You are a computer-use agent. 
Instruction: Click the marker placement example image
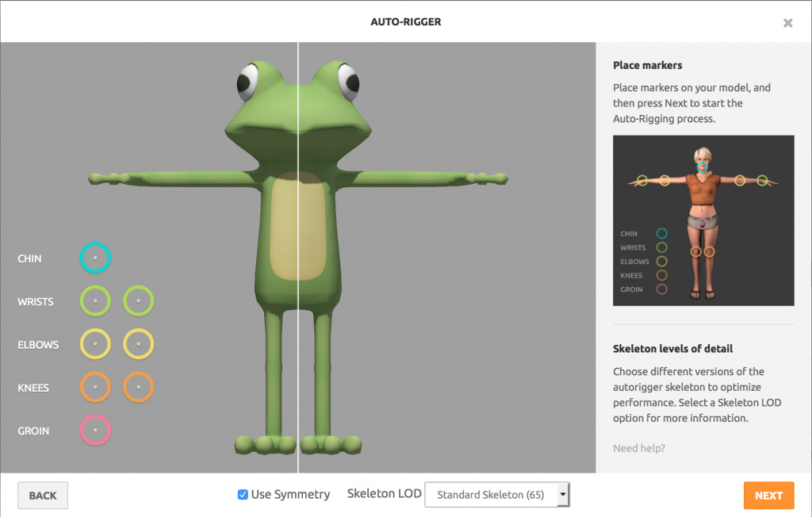[x=703, y=220]
